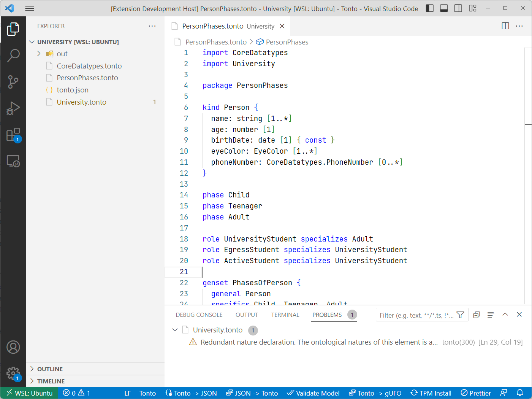532x399 pixels.
Task: Maximize the panel with the chevron-up icon
Action: [x=505, y=315]
